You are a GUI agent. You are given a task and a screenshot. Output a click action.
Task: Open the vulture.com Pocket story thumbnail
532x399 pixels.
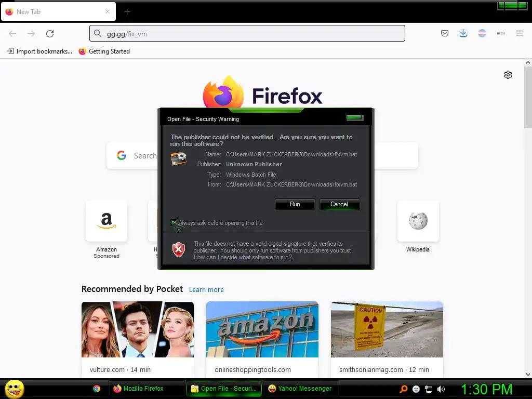click(137, 329)
